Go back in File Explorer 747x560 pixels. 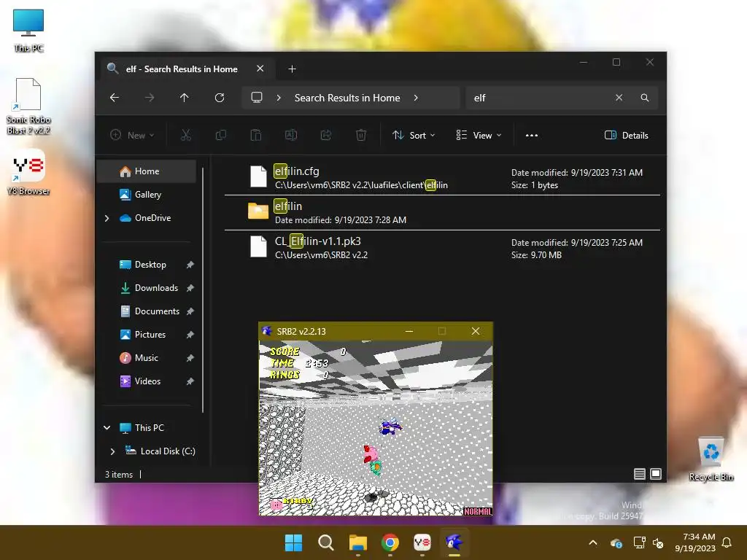pos(115,98)
